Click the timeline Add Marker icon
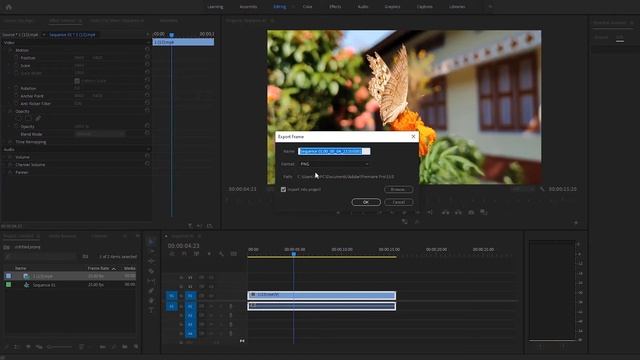This screenshot has height=360, width=640. pyautogui.click(x=209, y=254)
